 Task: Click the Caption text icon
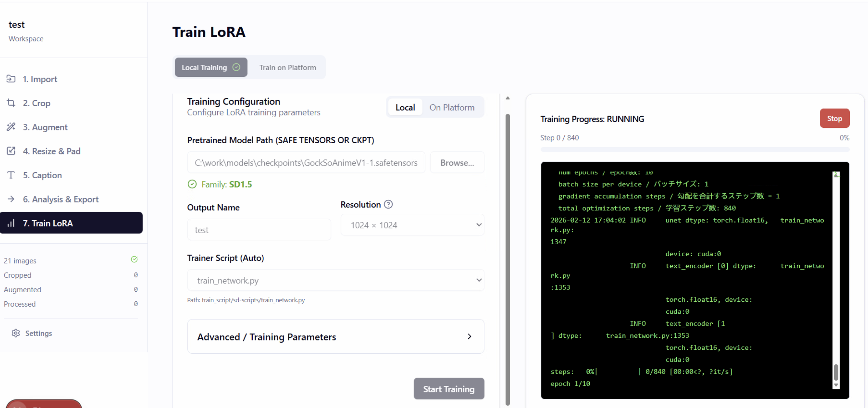click(x=11, y=175)
